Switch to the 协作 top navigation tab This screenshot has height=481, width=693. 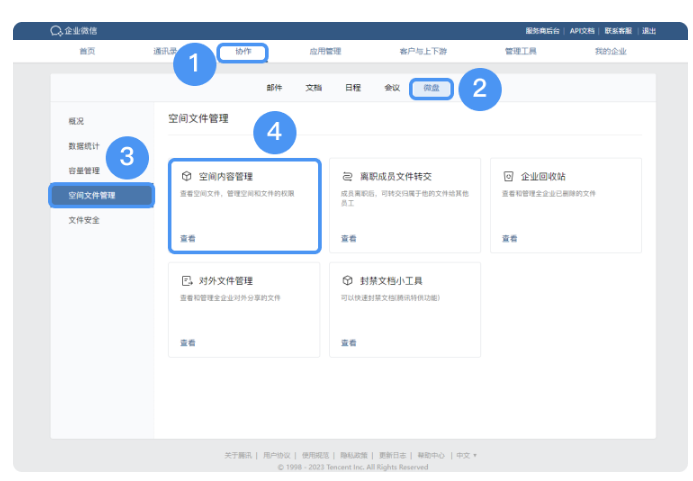click(243, 51)
